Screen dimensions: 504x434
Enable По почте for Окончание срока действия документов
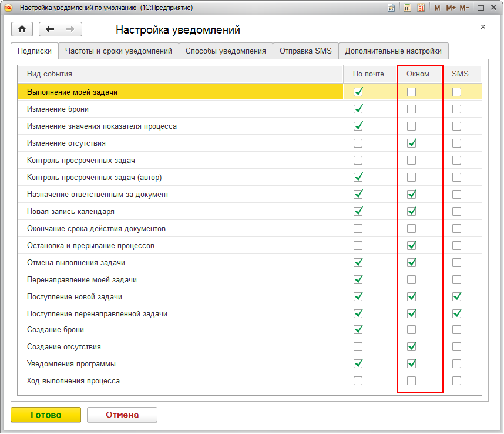tap(358, 228)
